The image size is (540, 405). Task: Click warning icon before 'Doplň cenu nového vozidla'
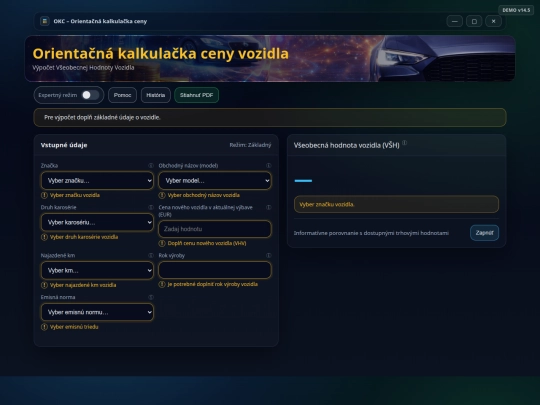click(x=162, y=243)
